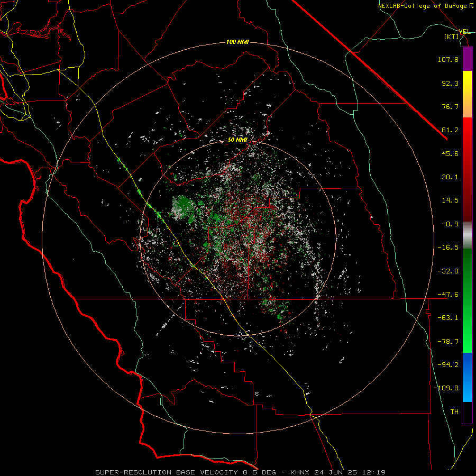
Task: Click the red segment of the color bar
Action: click(467, 169)
